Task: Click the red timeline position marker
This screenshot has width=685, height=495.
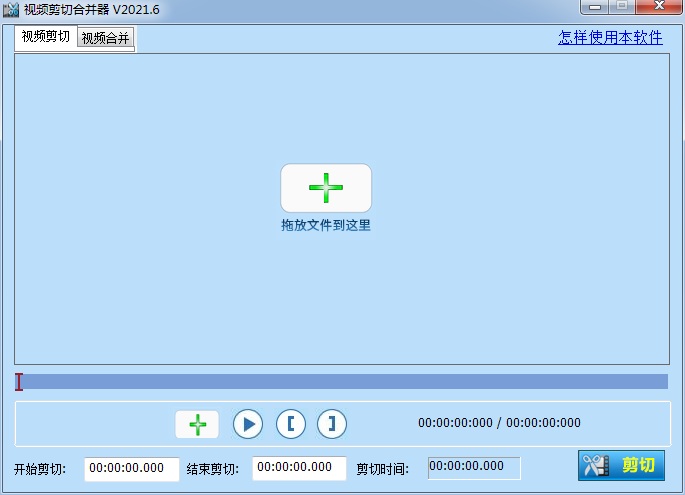Action: point(19,382)
